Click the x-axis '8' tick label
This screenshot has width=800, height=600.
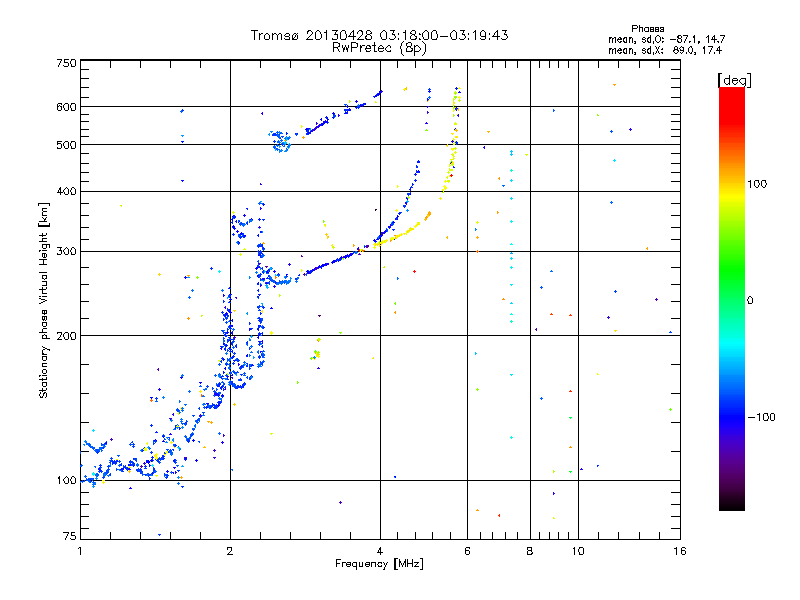pyautogui.click(x=530, y=551)
